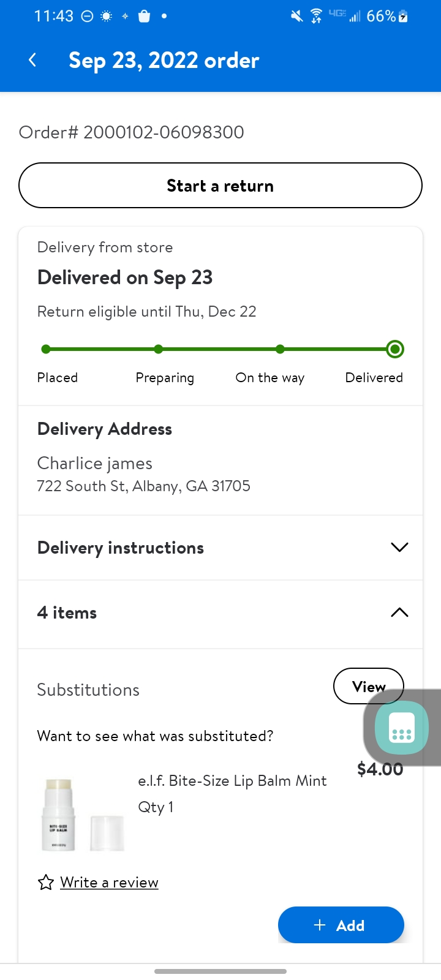Image resolution: width=441 pixels, height=980 pixels.
Task: Tap the do-not-disturb status icon
Action: 88,17
